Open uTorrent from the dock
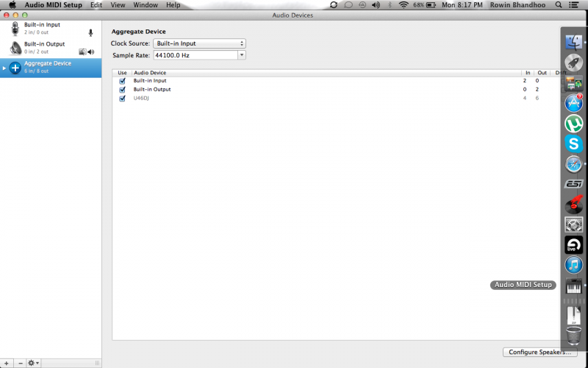 click(573, 124)
